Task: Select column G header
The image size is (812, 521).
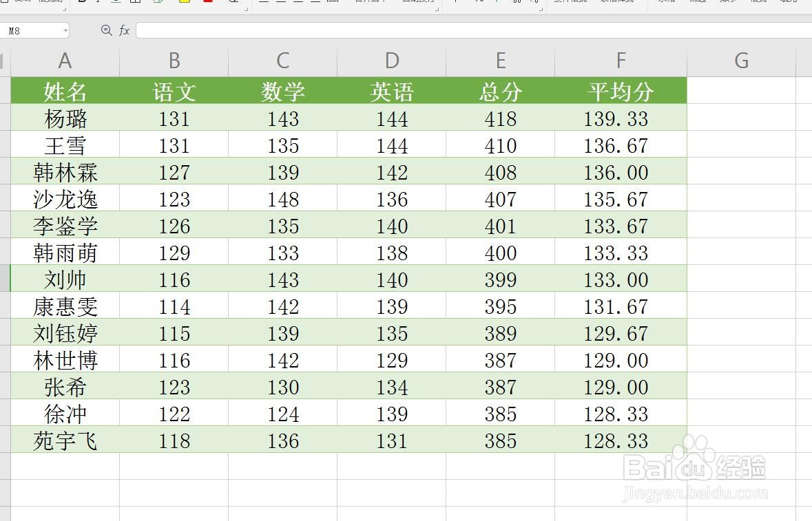Action: click(742, 61)
